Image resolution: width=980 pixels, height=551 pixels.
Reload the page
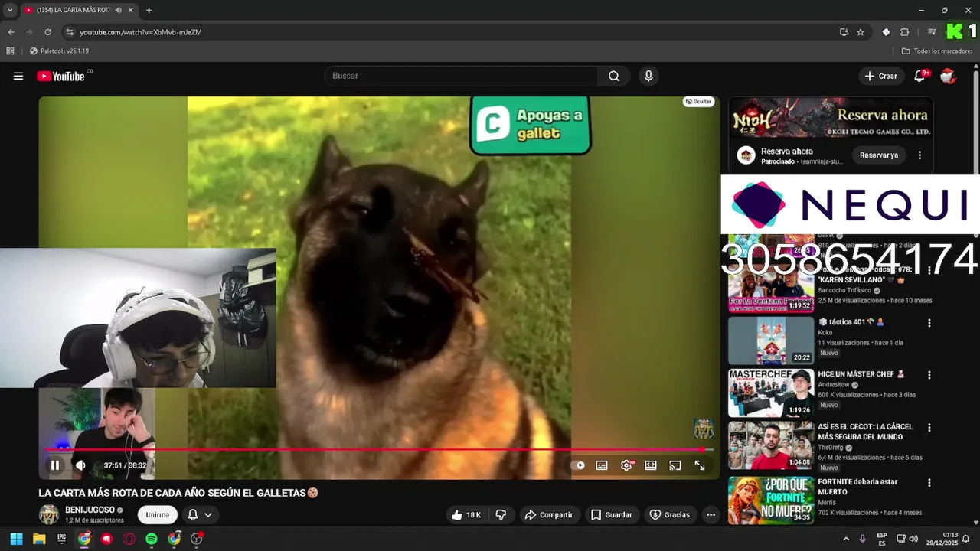coord(47,32)
